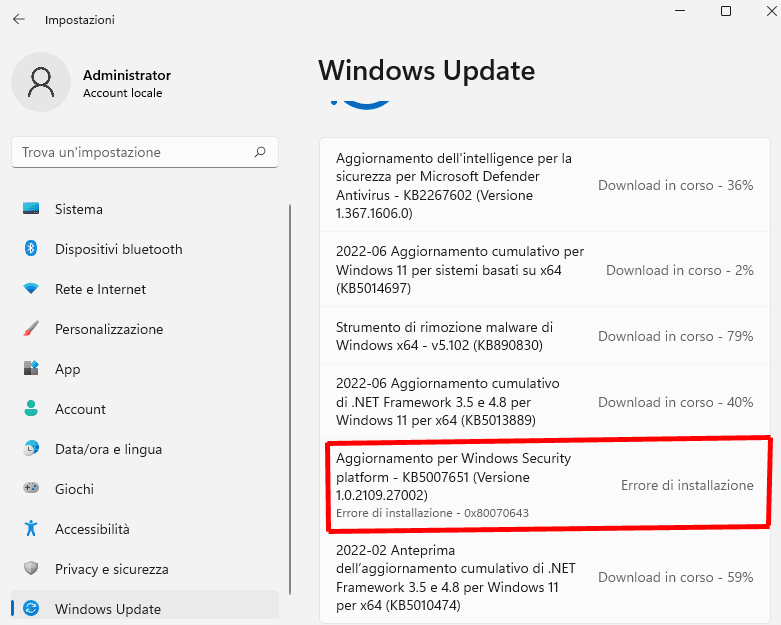
Task: Select the .NET preview KB5010474 update
Action: click(545, 577)
